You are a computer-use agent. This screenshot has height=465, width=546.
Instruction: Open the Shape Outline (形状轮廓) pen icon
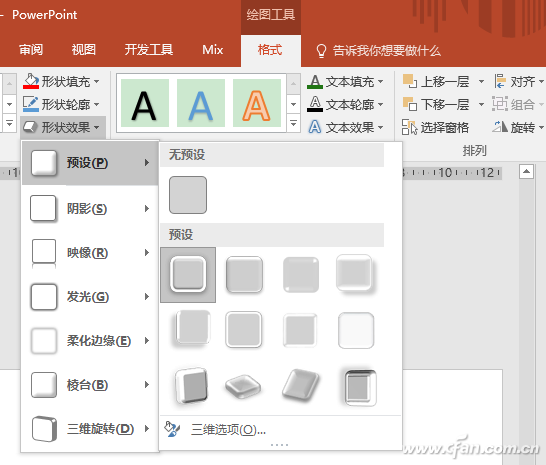tap(31, 104)
